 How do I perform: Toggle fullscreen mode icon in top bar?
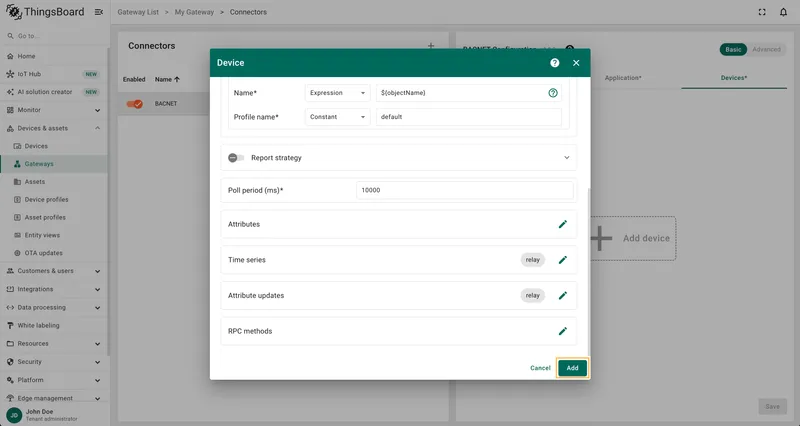(762, 12)
